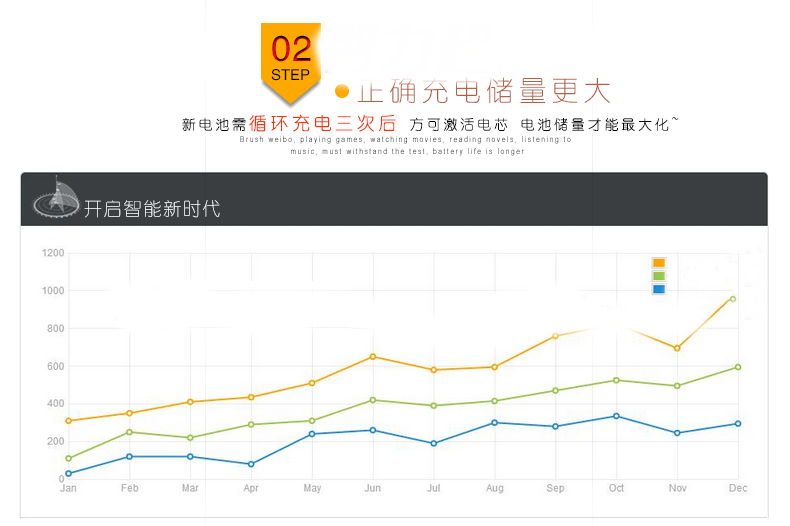Click the blue line data point at Jun
790x526 pixels.
[x=373, y=430]
